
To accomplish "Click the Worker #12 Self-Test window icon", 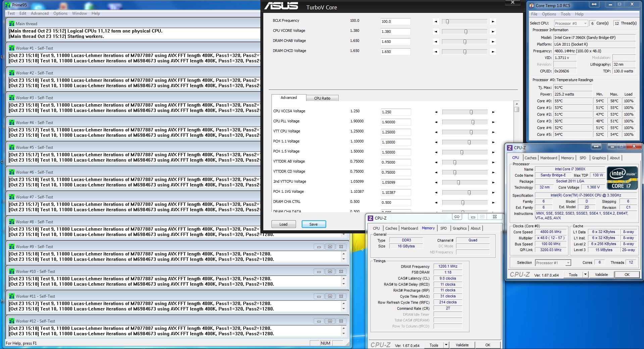I will (x=12, y=321).
